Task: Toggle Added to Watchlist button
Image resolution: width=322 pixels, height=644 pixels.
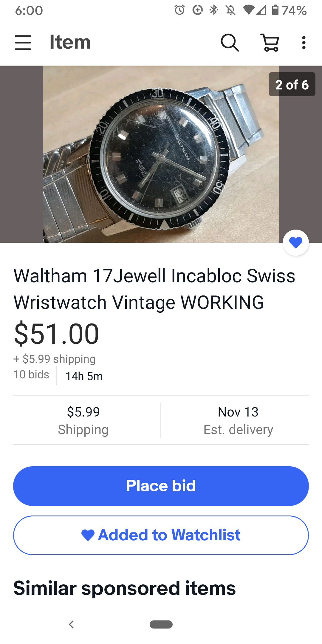Action: [161, 535]
